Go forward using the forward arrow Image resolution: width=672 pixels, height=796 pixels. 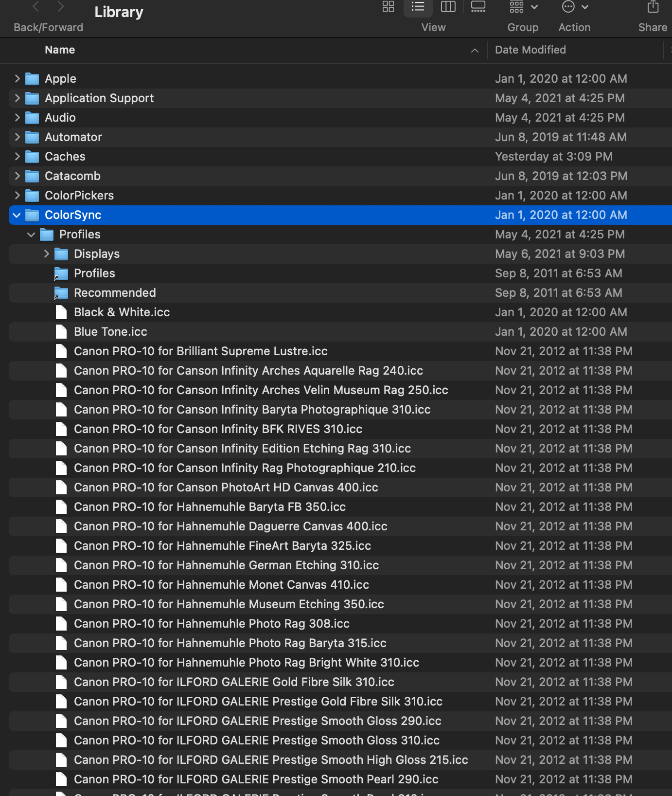(x=61, y=7)
